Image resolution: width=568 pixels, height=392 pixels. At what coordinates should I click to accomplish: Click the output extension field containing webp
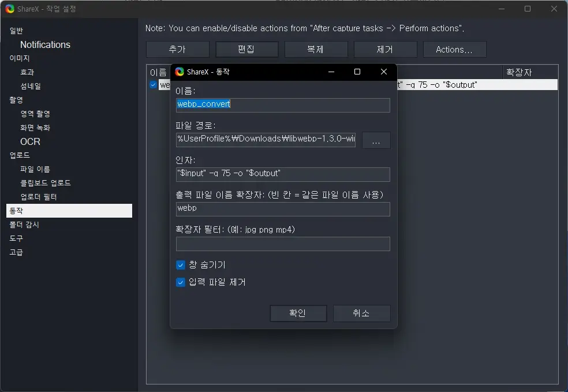click(x=283, y=209)
